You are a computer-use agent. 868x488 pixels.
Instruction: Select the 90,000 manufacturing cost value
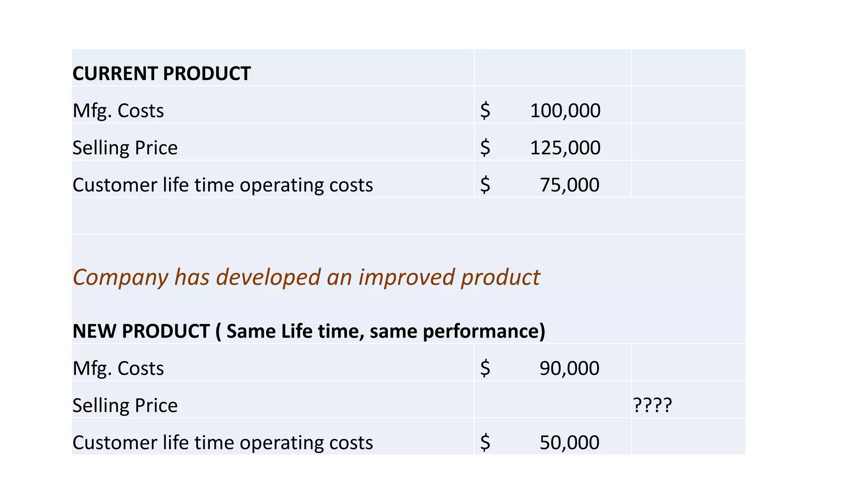(570, 368)
